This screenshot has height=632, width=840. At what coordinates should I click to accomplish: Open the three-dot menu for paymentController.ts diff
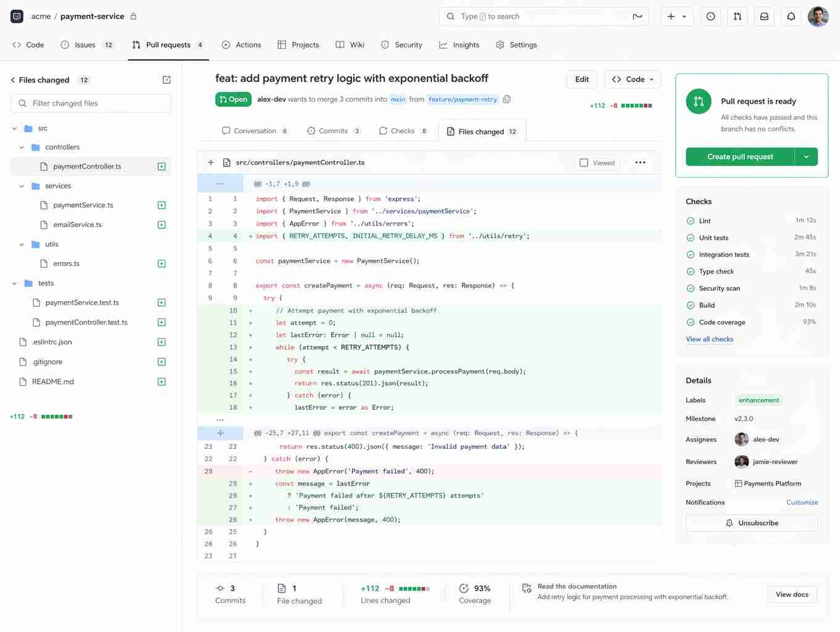(640, 163)
